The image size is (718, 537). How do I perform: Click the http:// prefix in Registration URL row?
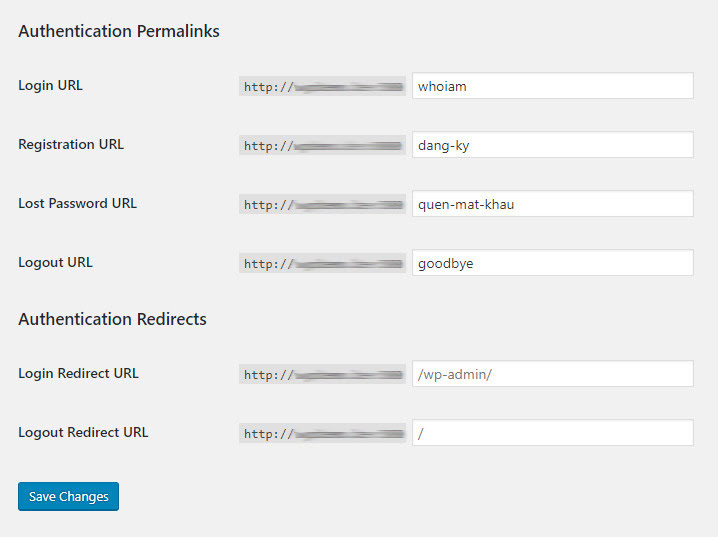[267, 146]
